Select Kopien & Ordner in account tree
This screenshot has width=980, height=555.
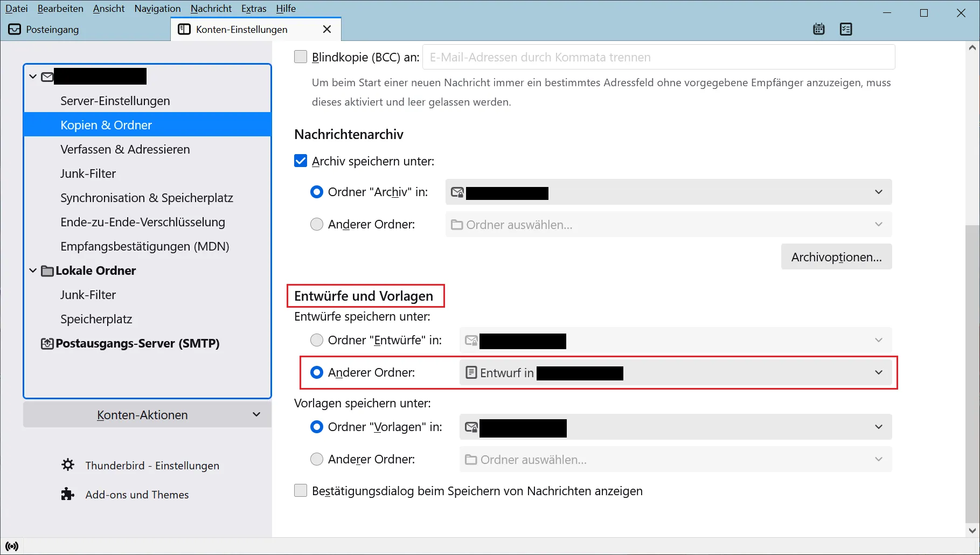147,125
